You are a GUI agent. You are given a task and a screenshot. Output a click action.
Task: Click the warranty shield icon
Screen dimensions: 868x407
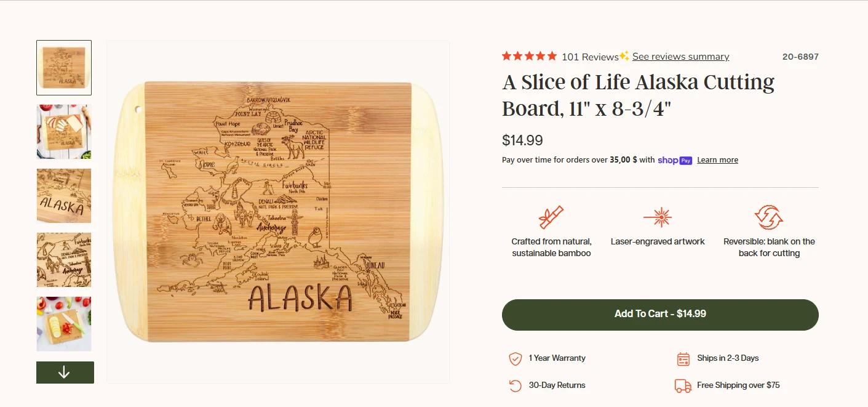coord(516,358)
